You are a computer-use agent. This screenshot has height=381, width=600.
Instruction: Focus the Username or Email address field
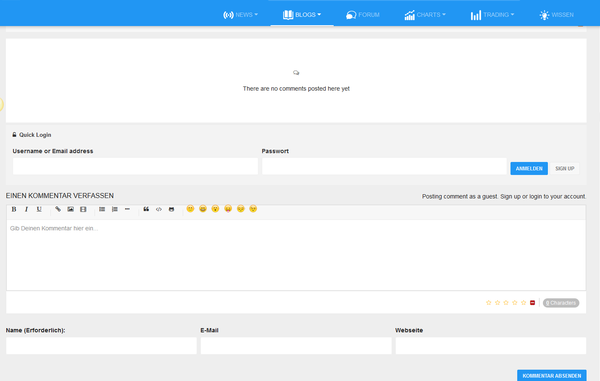coord(135,166)
